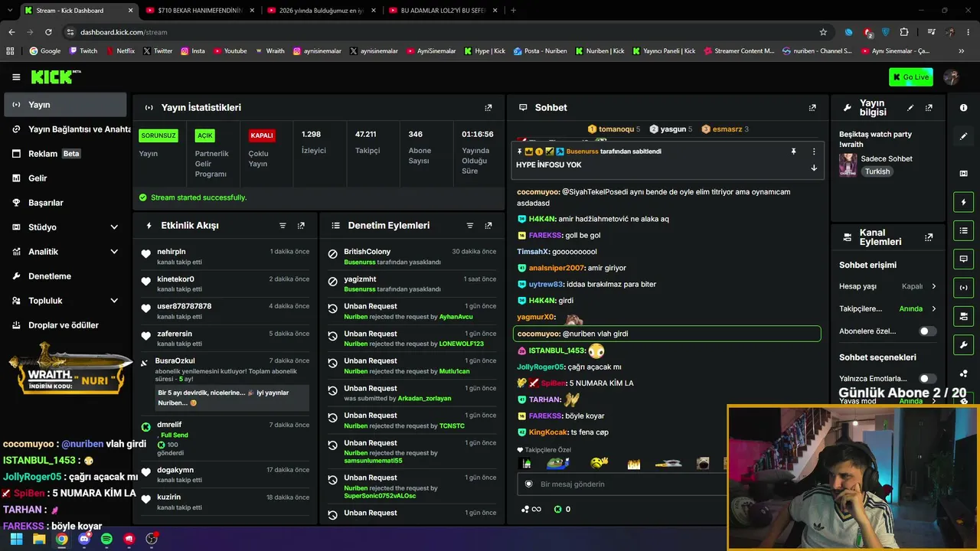
Task: Pick the sad waving emote in Takipçilere Özel
Action: [599, 462]
